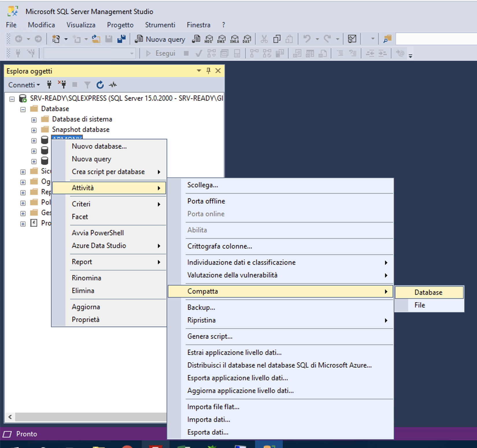
Task: Click the navigate Back arrow icon
Action: [19, 39]
